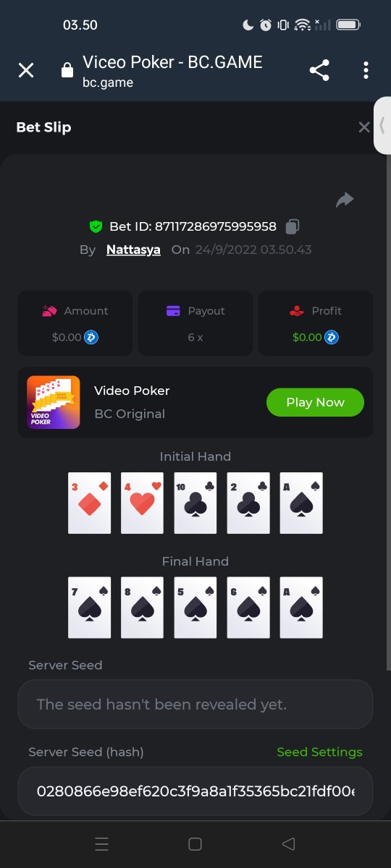Close the Bet Slip panel
The image size is (391, 868).
point(364,127)
